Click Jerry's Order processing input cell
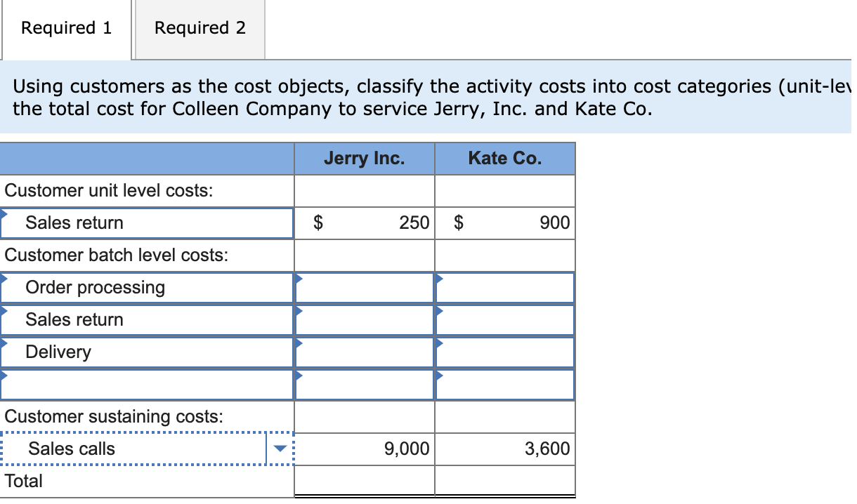The height and width of the screenshot is (504, 857). 364,287
